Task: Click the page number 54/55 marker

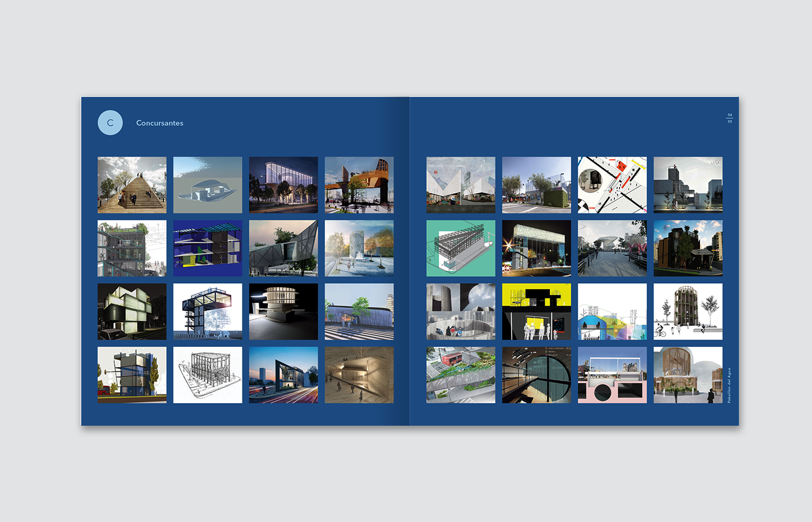Action: pos(730,118)
